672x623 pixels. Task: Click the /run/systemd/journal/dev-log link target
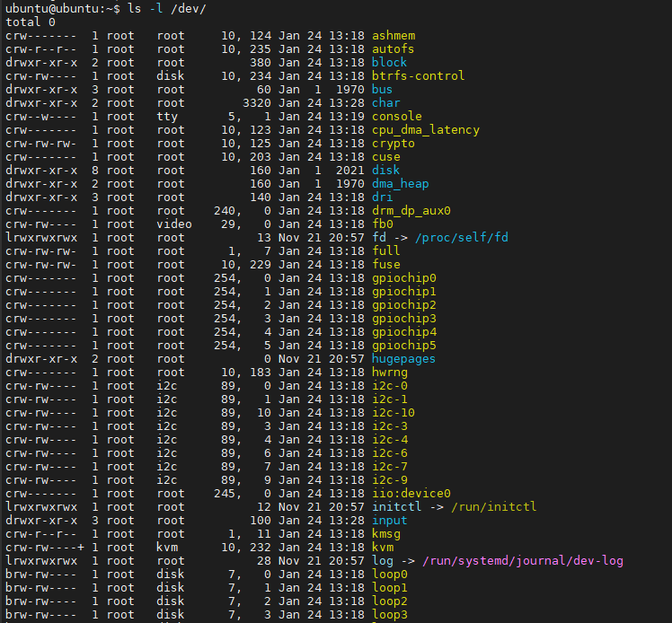click(x=523, y=560)
